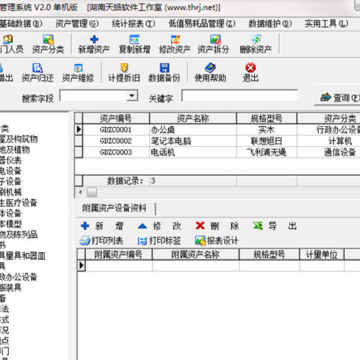Viewport: 360px width, 360px height.
Task: Click the horizontal scrollbar thumb of asset grid
Action: pyautogui.click(x=92, y=192)
